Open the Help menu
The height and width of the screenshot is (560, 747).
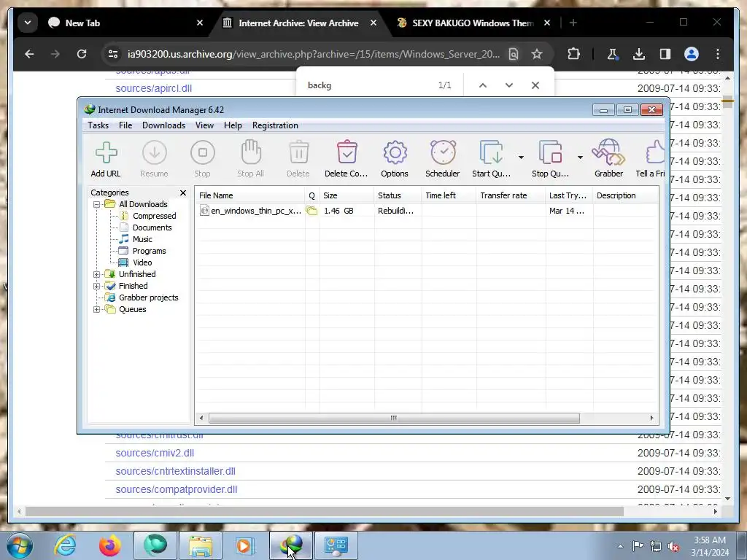point(233,125)
